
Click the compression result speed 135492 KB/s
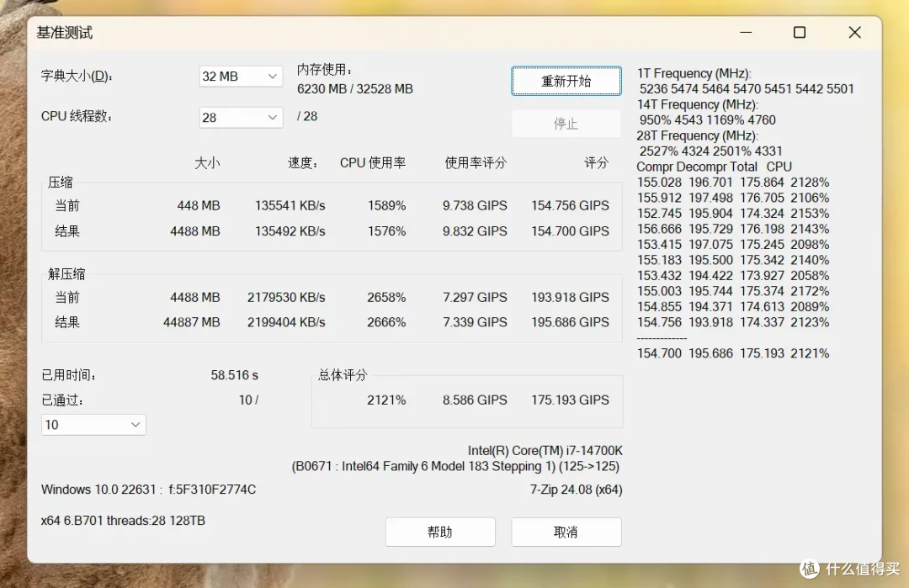click(x=290, y=231)
